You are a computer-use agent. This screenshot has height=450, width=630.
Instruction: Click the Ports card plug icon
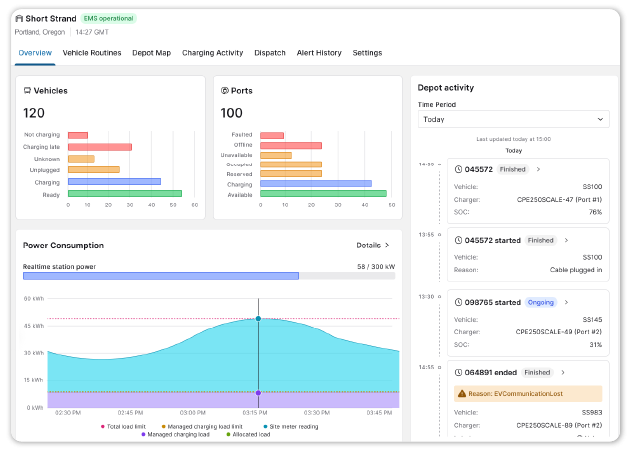(224, 91)
